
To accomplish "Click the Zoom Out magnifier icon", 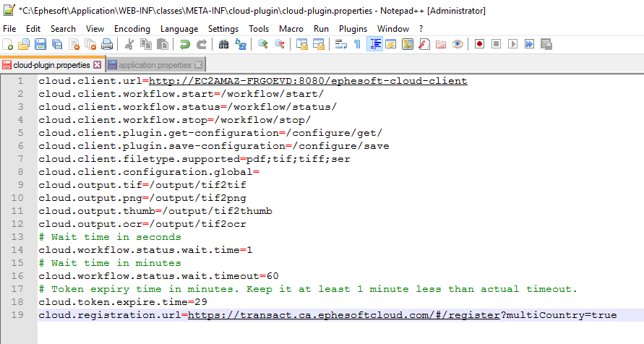I will [279, 44].
